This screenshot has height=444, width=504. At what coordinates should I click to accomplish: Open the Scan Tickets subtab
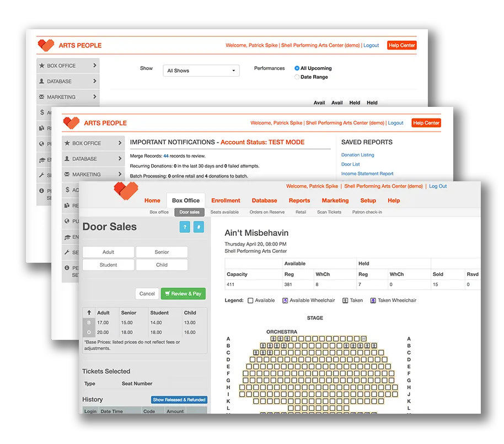pyautogui.click(x=329, y=212)
